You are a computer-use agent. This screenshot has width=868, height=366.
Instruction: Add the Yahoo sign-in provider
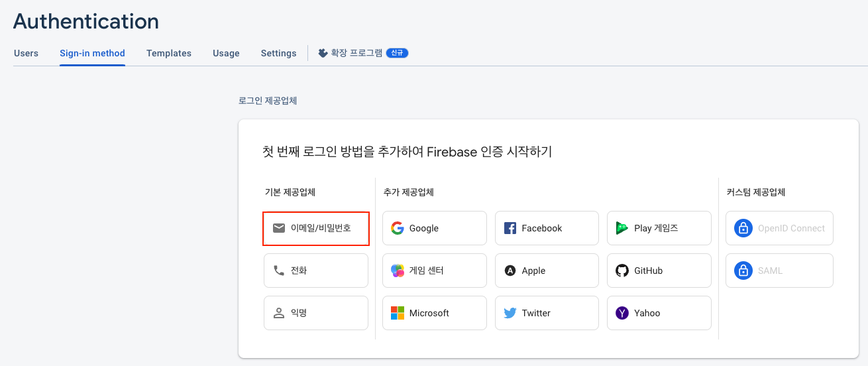pyautogui.click(x=659, y=313)
